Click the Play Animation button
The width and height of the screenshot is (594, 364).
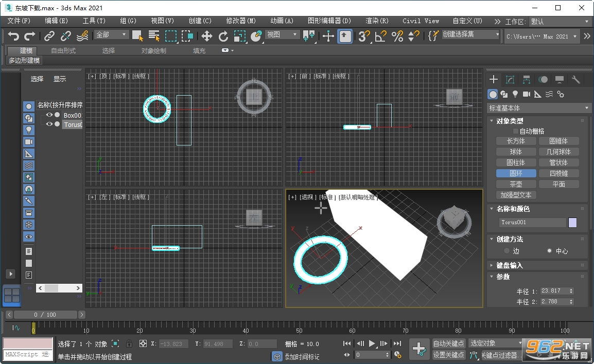point(372,343)
